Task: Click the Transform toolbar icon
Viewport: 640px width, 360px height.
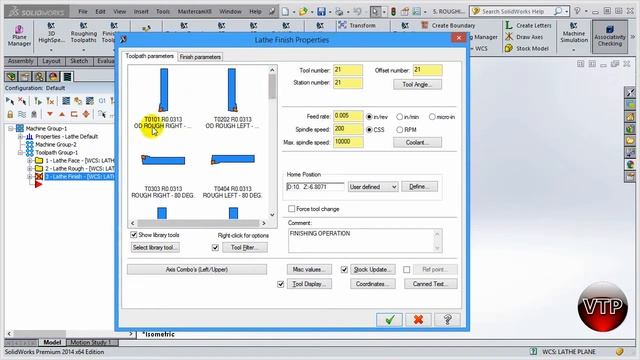Action: pyautogui.click(x=342, y=25)
